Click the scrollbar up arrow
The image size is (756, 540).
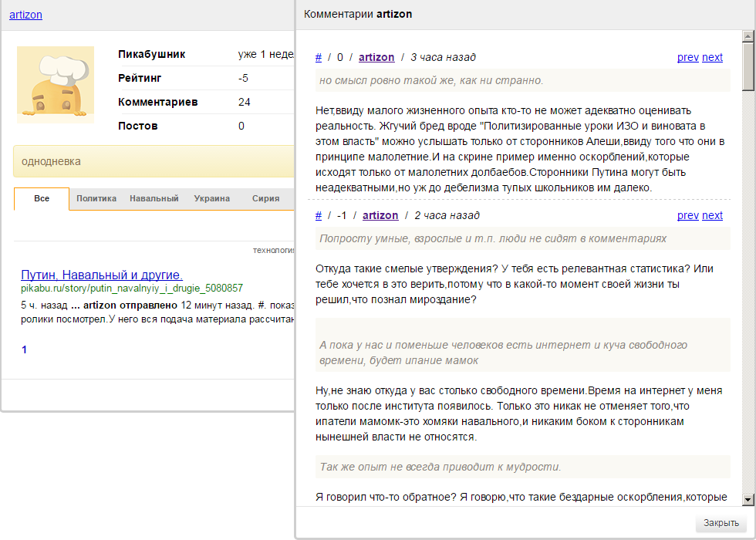point(748,36)
